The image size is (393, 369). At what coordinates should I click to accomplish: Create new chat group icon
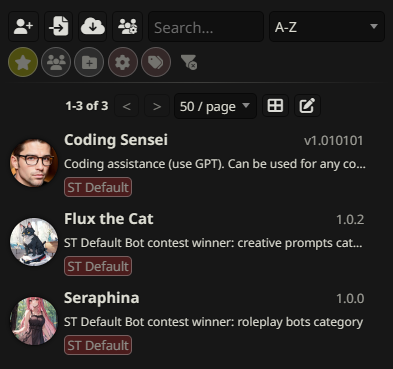[x=127, y=27]
